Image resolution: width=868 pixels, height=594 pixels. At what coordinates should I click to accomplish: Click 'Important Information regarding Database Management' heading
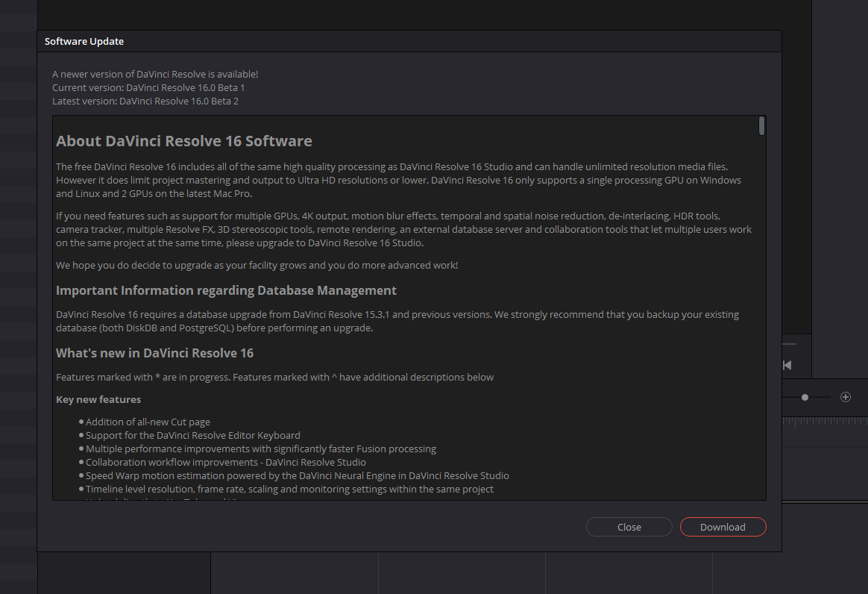(x=226, y=290)
